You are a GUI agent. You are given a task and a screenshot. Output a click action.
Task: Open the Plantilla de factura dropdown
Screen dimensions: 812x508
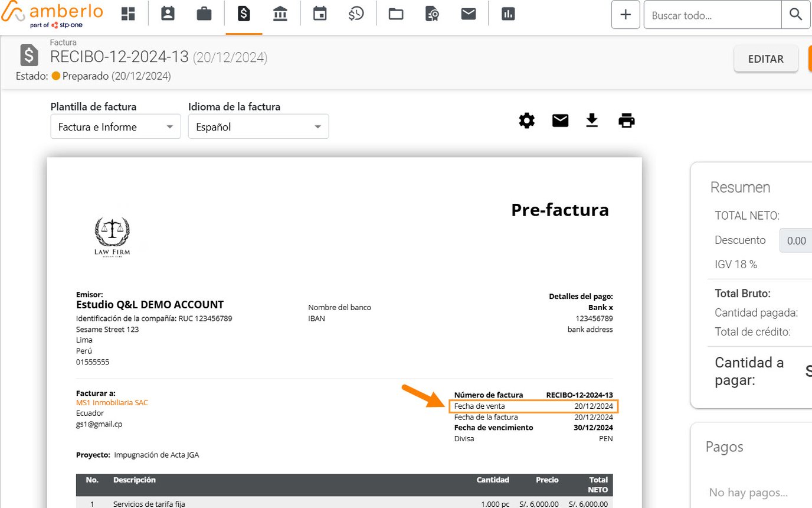click(115, 126)
